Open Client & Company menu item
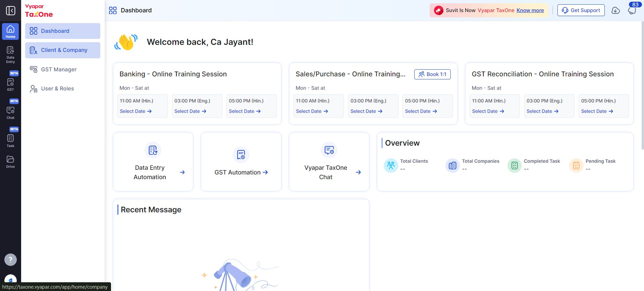 (63, 50)
